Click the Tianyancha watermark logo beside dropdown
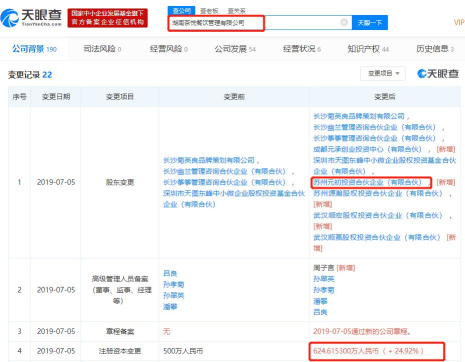The height and width of the screenshot is (362, 465). [438, 74]
